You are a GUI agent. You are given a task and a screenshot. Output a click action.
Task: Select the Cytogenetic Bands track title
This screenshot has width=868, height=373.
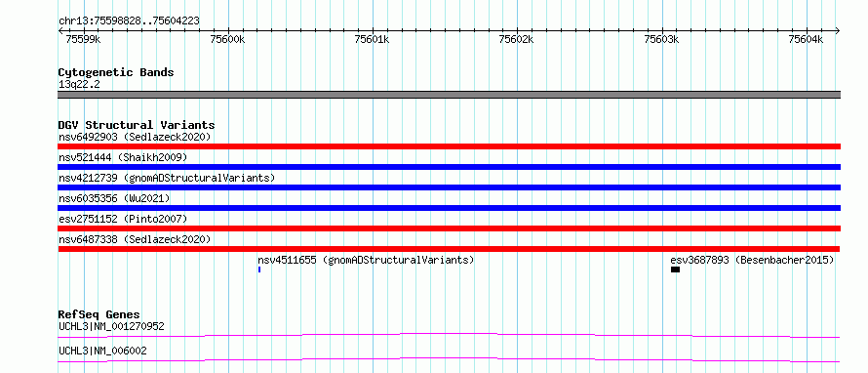click(x=116, y=72)
